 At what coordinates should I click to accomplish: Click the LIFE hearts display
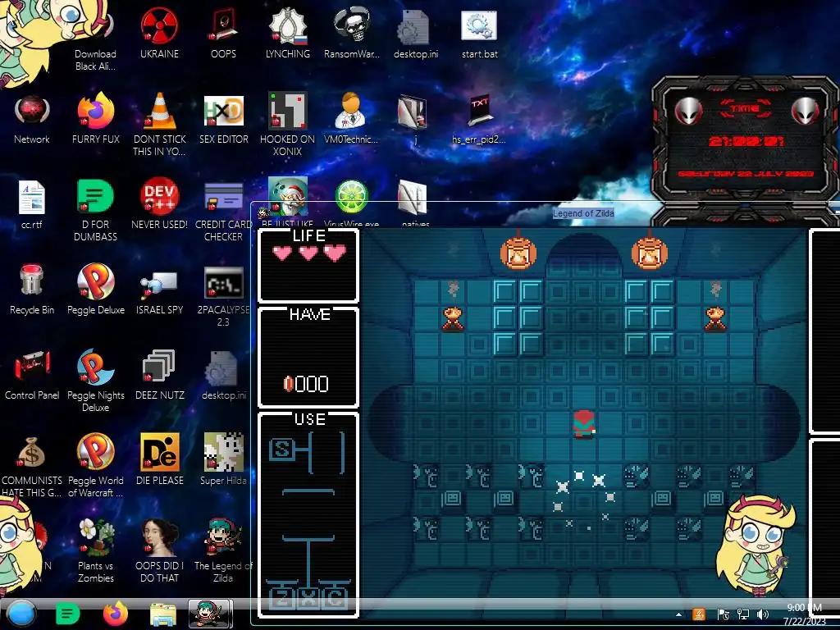pos(308,253)
